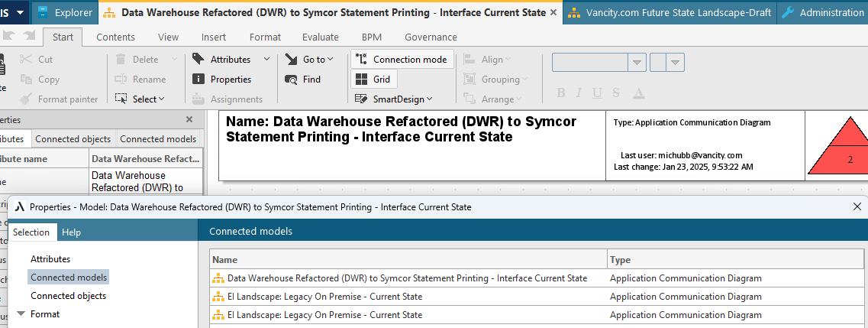Image resolution: width=868 pixels, height=328 pixels.
Task: Open the font name combo box
Action: tap(599, 62)
